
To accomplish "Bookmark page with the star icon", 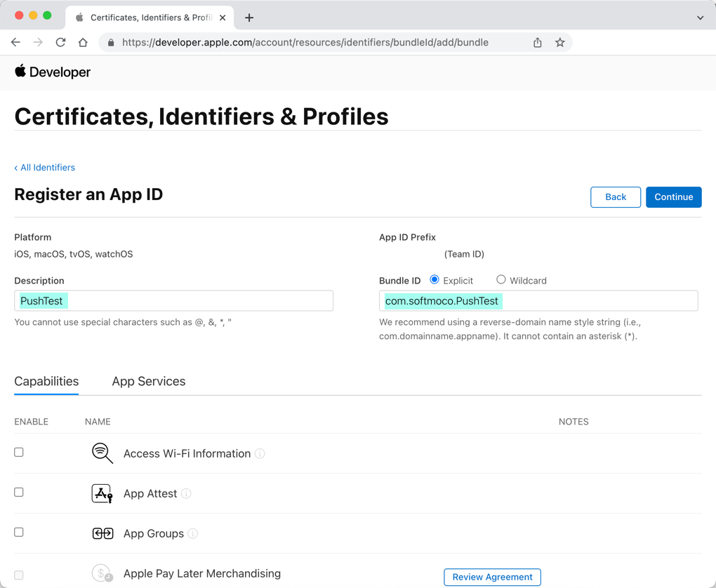I will [x=559, y=42].
